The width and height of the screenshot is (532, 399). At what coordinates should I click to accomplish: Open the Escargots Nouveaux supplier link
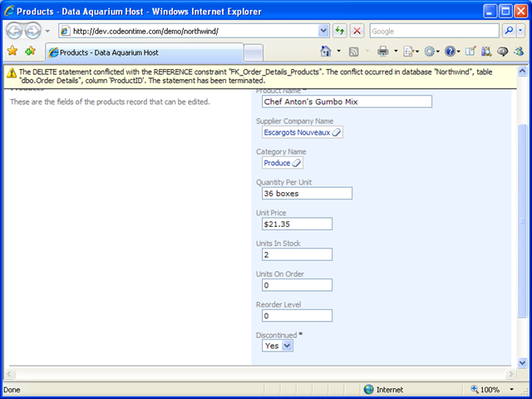297,132
